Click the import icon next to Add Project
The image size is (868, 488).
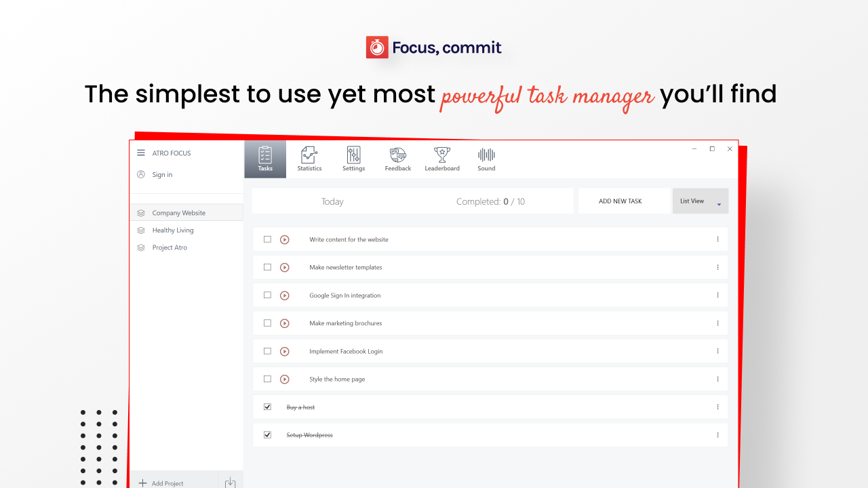[x=230, y=483]
